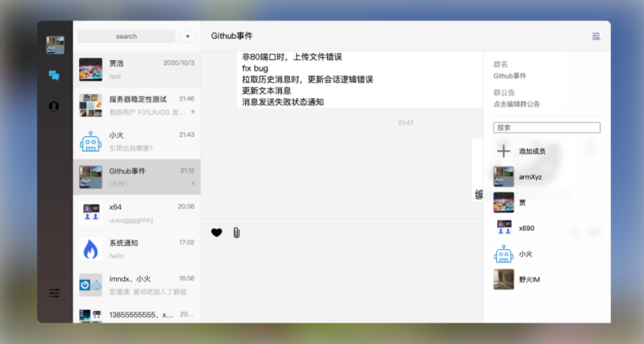Click the plus button to create chat
The width and height of the screenshot is (644, 344).
(188, 36)
